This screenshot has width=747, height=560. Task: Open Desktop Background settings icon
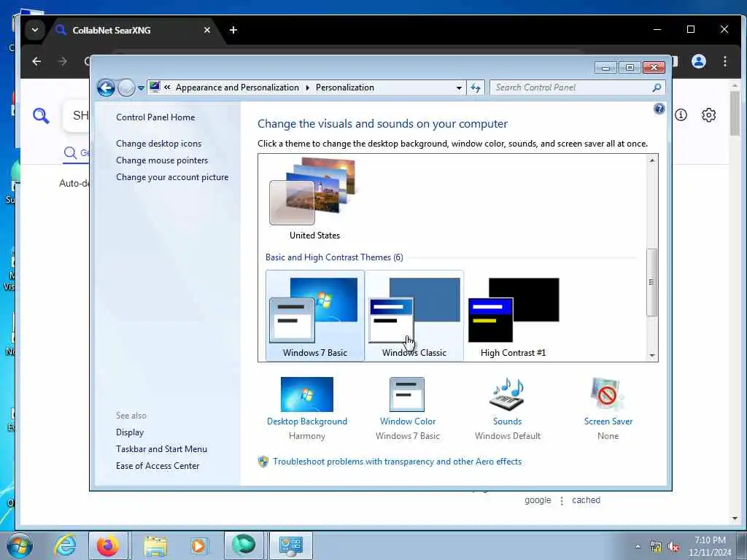(307, 394)
